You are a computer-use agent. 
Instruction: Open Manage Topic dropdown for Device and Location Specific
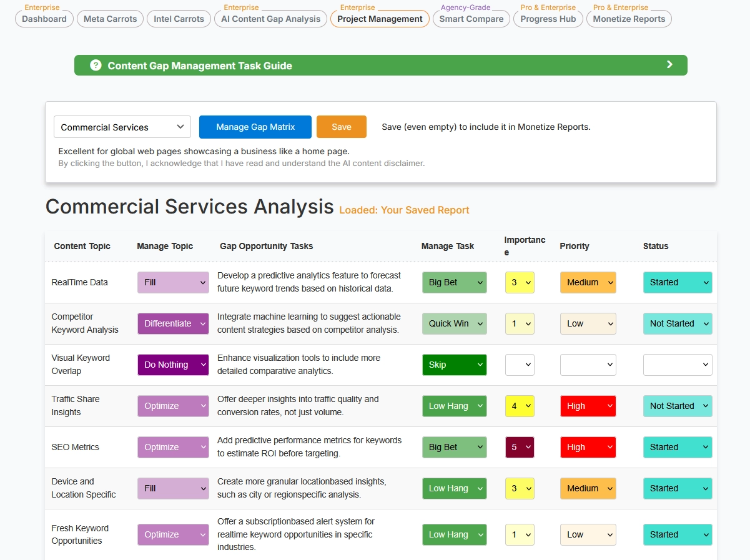pyautogui.click(x=173, y=488)
